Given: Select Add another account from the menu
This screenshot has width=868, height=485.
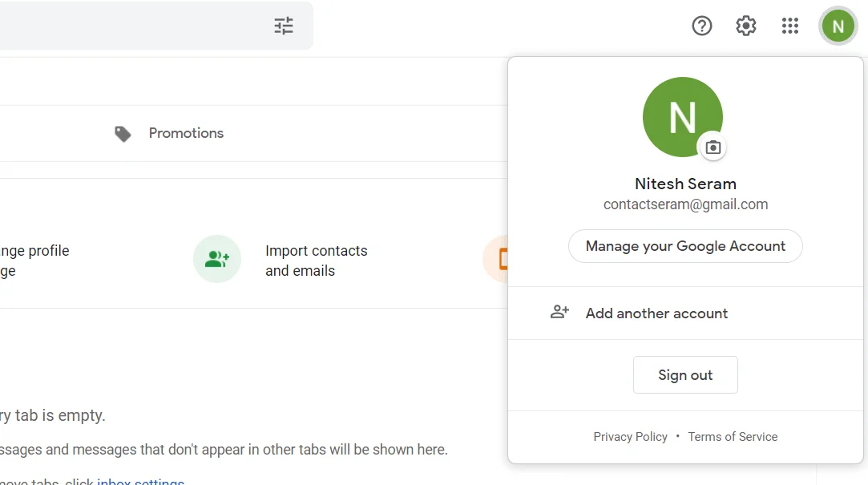Looking at the screenshot, I should pos(656,313).
